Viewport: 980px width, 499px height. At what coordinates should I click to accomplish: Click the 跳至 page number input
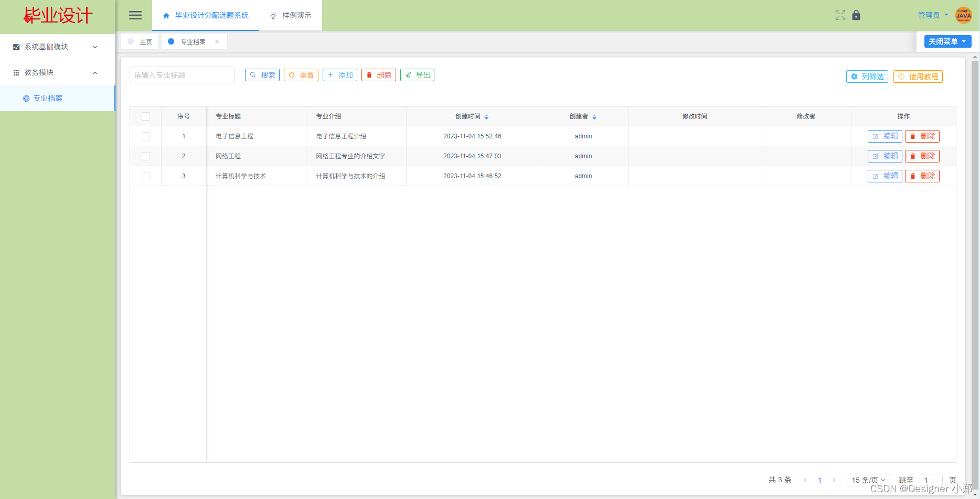point(931,480)
